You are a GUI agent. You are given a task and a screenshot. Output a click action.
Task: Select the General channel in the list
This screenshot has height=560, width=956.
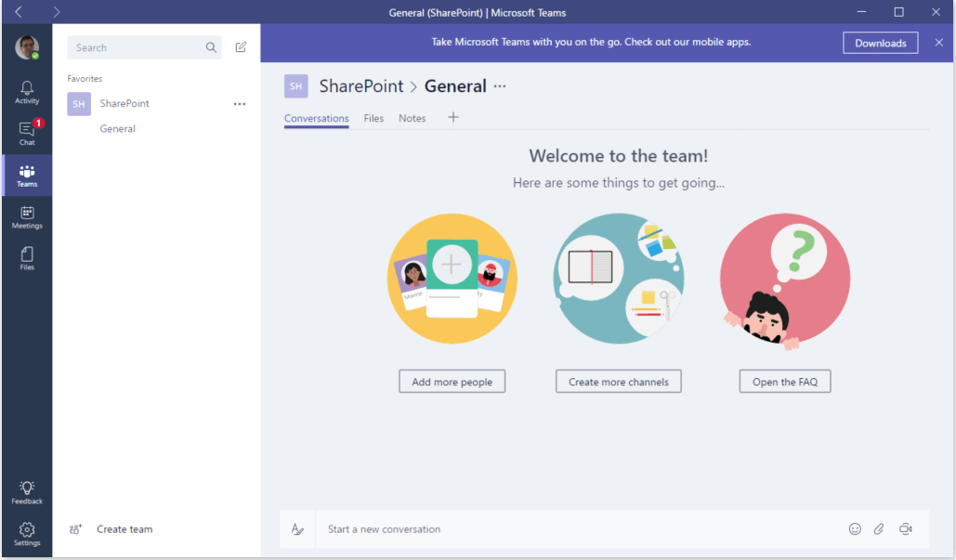tap(118, 128)
